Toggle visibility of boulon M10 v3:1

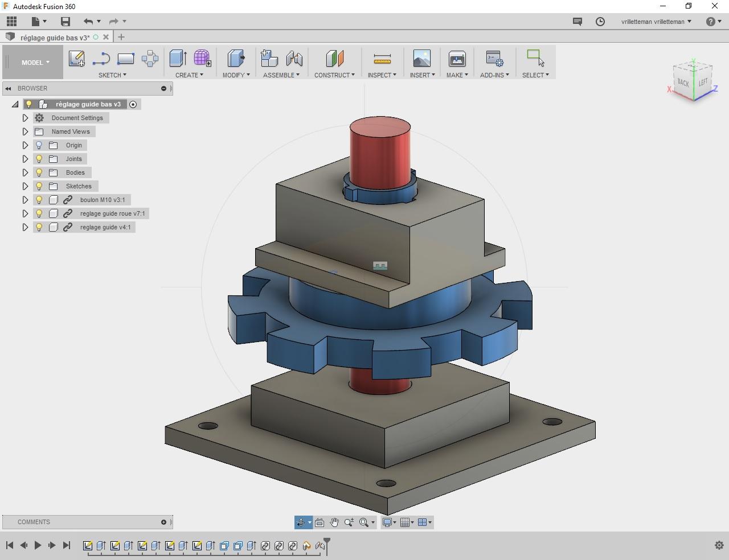[x=39, y=200]
